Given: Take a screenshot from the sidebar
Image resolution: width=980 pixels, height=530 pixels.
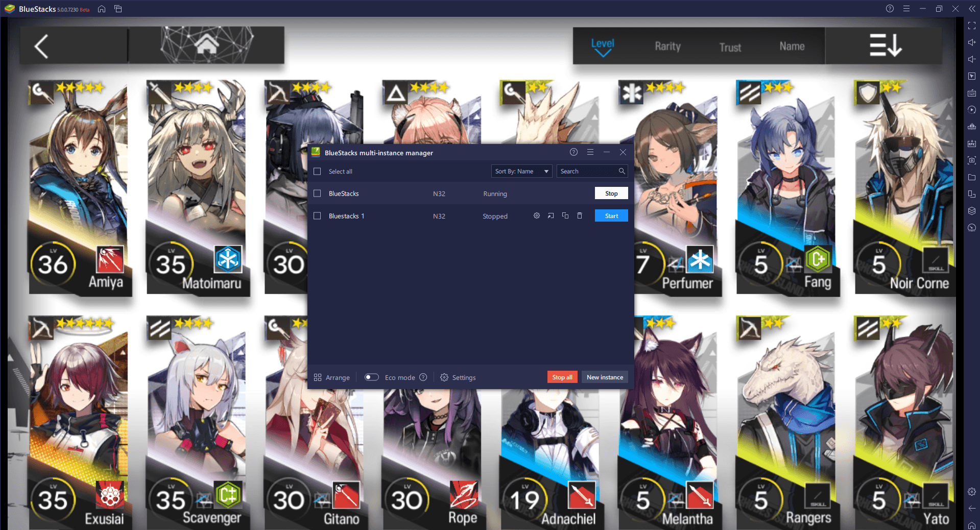Looking at the screenshot, I should [x=972, y=160].
